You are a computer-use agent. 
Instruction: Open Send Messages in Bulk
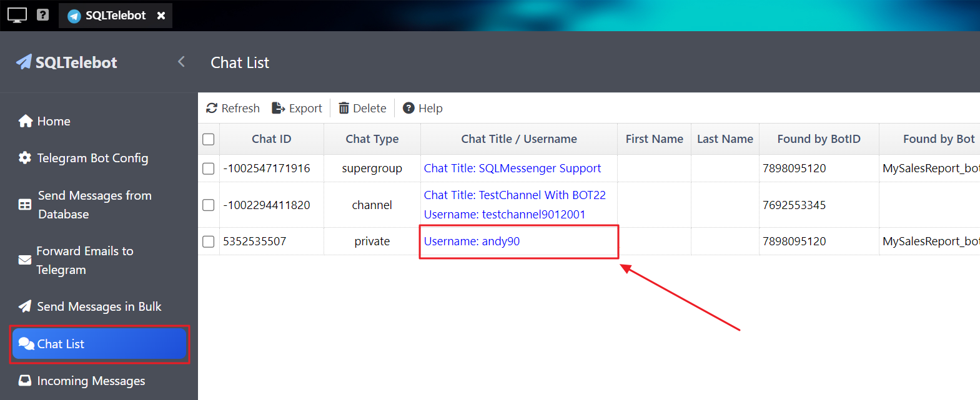click(99, 306)
